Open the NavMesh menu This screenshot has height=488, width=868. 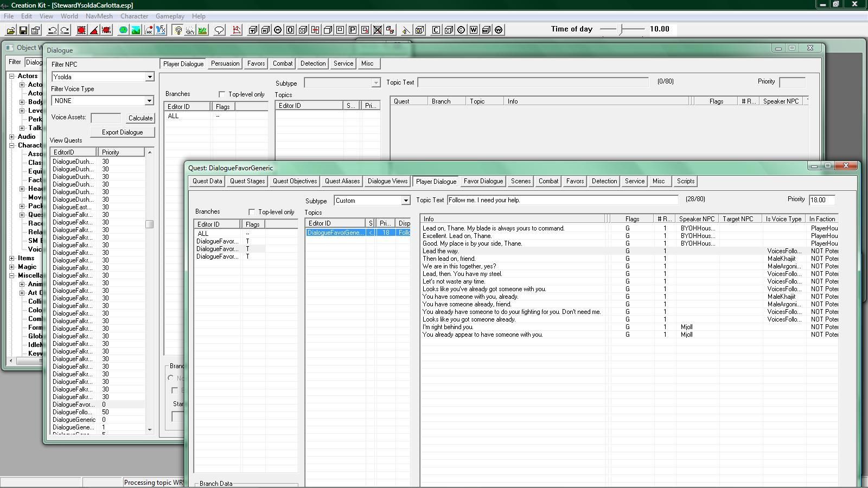click(99, 16)
